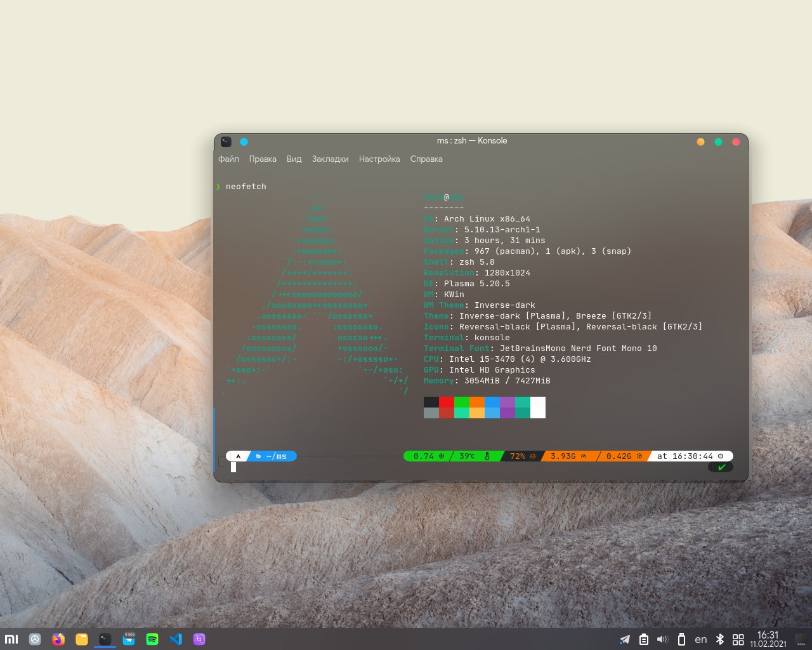Click the 'Arch Linux x86_64' OS line

(487, 219)
